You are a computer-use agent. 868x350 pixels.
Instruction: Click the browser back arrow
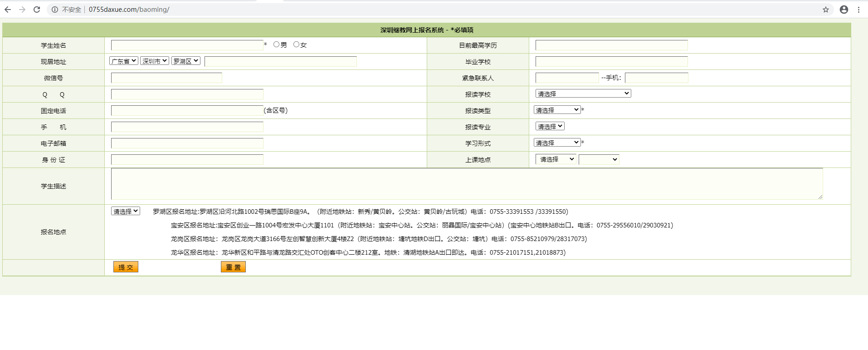[x=8, y=10]
